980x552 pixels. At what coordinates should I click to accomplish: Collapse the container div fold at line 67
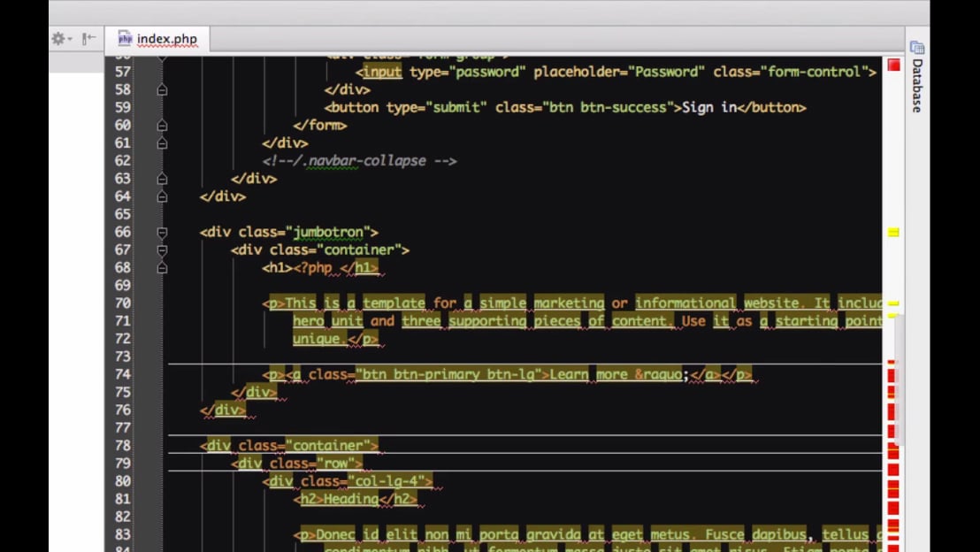pos(162,250)
